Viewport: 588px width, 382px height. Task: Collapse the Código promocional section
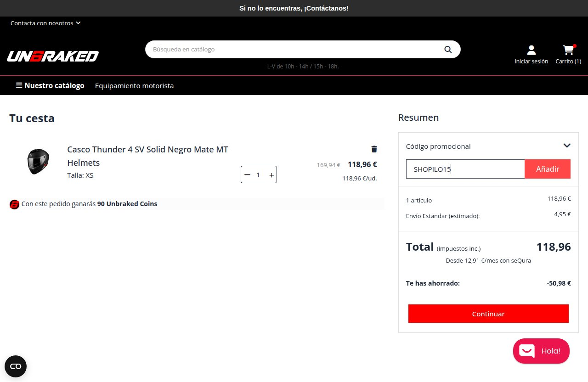point(567,146)
